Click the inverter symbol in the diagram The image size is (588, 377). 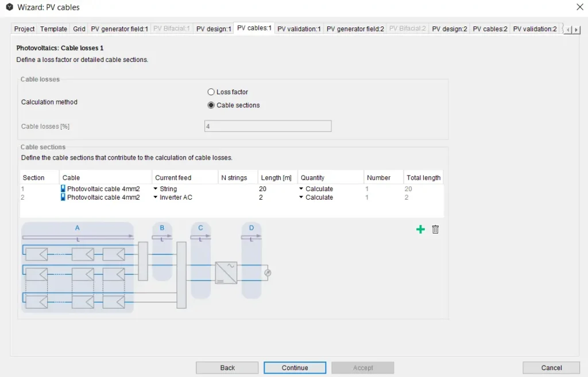[226, 273]
